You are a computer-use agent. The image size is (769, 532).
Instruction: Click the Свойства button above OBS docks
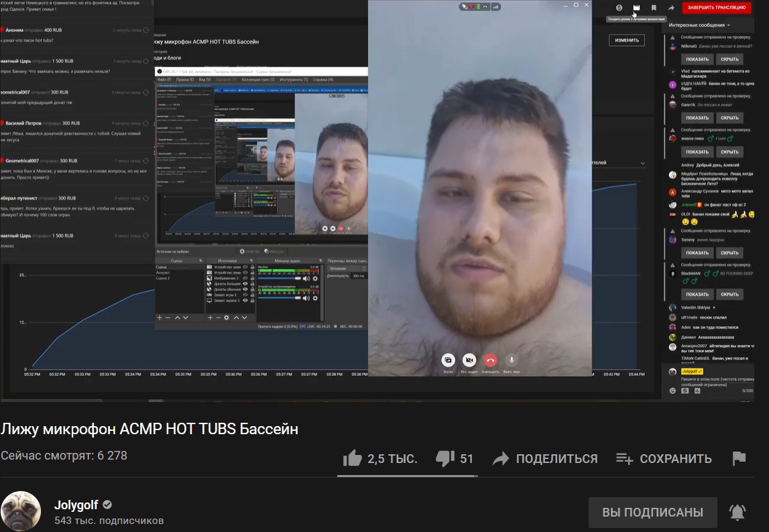(249, 251)
